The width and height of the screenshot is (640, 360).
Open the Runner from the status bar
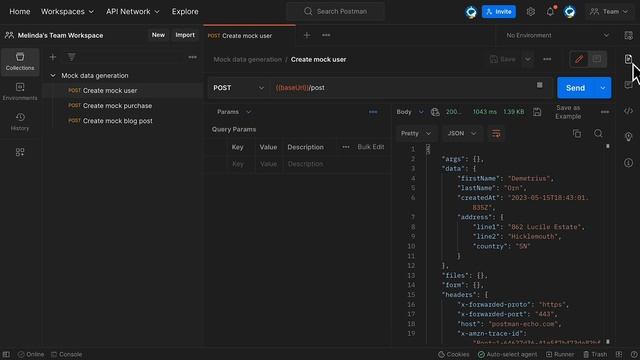[560, 354]
